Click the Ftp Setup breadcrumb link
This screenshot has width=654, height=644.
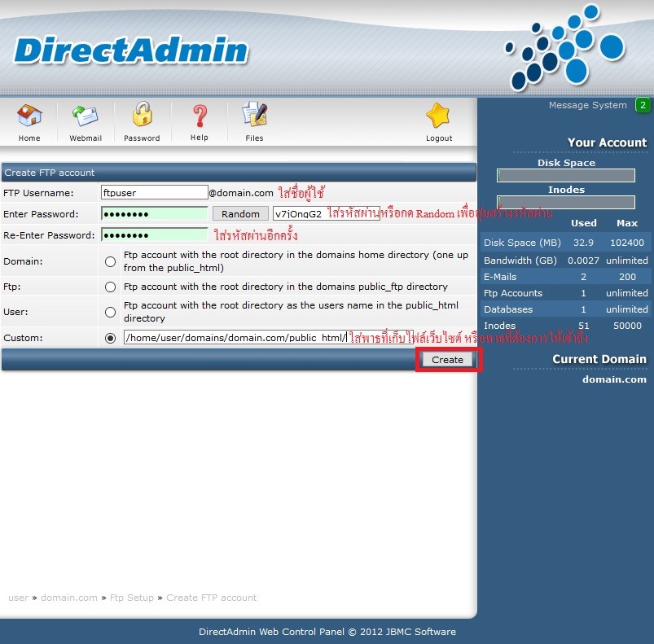132,598
